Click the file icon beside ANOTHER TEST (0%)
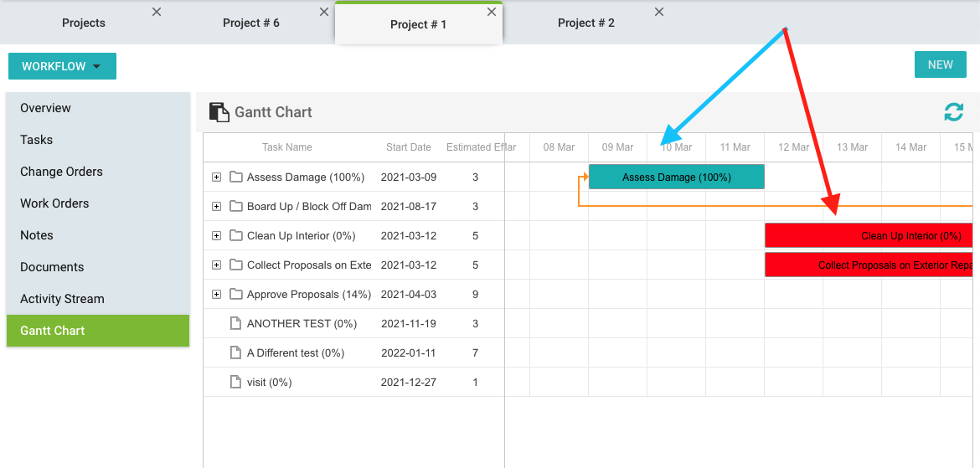Viewport: 980px width, 468px height. (235, 324)
